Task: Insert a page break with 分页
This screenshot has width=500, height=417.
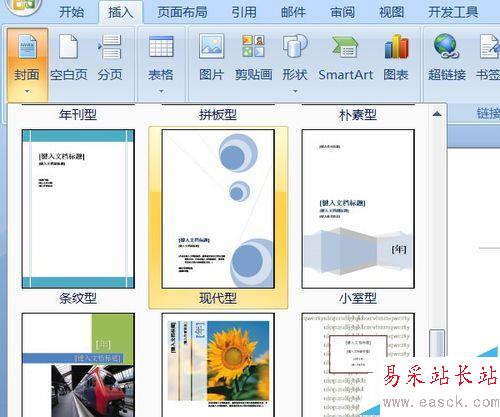Action: 110,58
